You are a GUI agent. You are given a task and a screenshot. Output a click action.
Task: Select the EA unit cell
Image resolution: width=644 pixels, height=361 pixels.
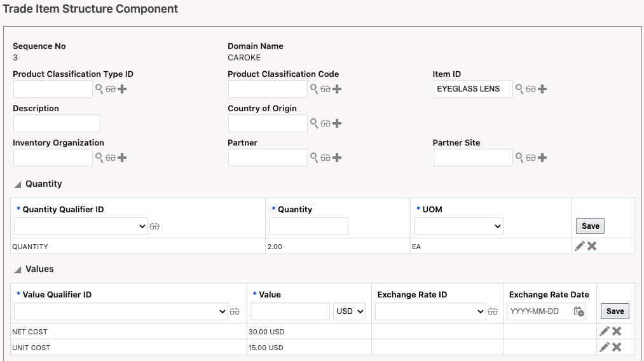coord(491,247)
